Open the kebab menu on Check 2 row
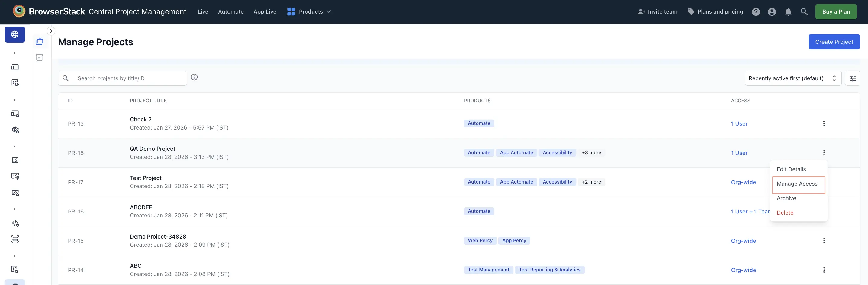The height and width of the screenshot is (285, 868). click(824, 124)
